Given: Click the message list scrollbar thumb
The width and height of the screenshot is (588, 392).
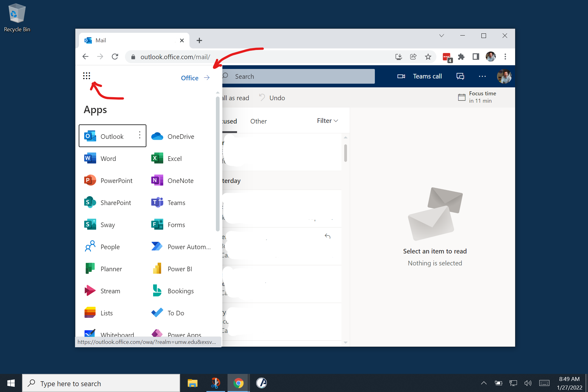Looking at the screenshot, I should (x=345, y=153).
